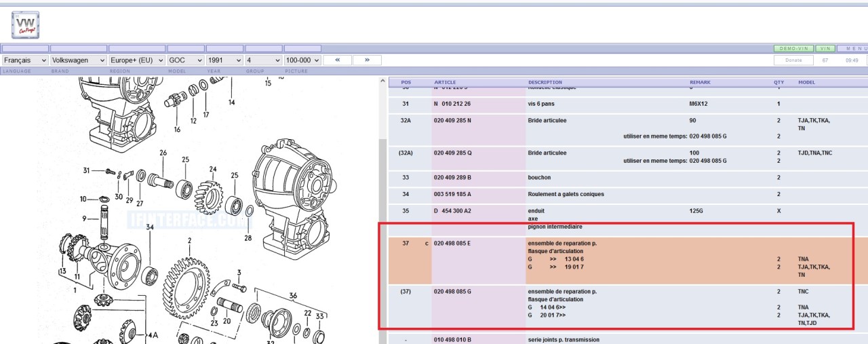Select the VIN tab

825,49
